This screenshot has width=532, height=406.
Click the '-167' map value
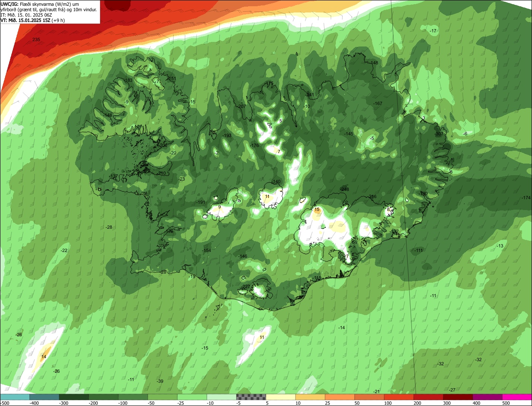[x=377, y=103]
